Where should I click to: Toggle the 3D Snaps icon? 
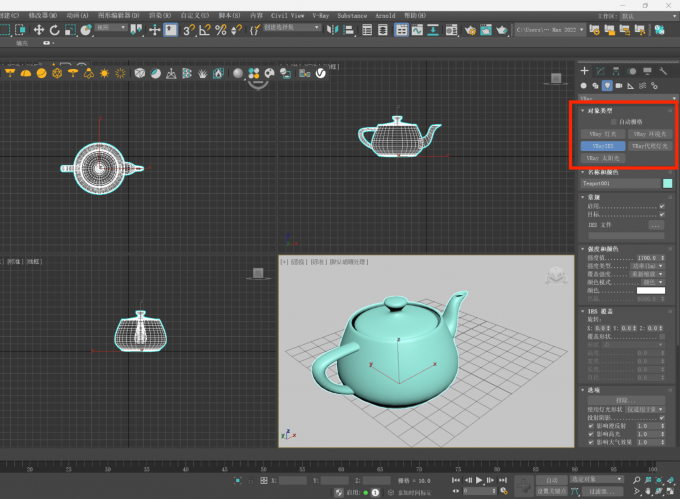pos(189,30)
